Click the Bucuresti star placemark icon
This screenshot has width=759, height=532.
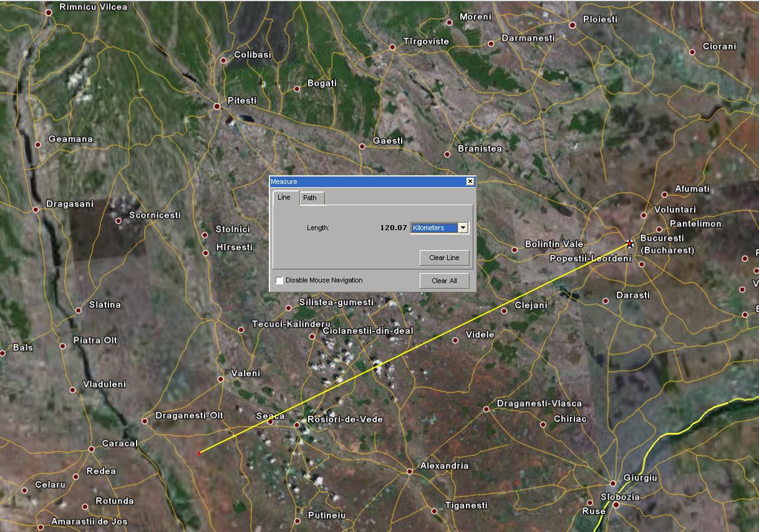(x=629, y=244)
